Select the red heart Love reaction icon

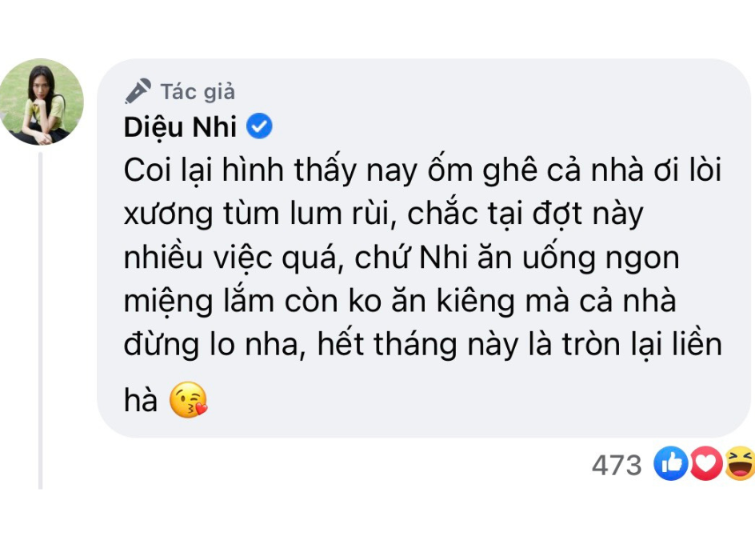[704, 462]
